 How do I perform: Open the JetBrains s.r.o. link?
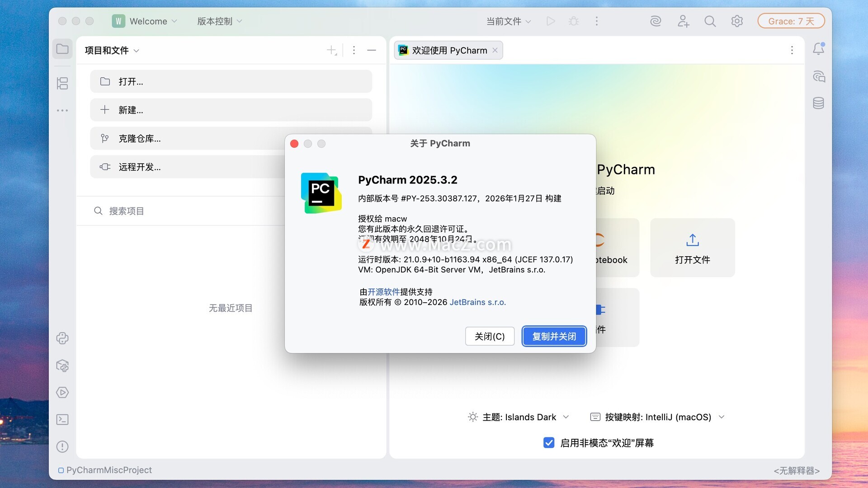477,302
